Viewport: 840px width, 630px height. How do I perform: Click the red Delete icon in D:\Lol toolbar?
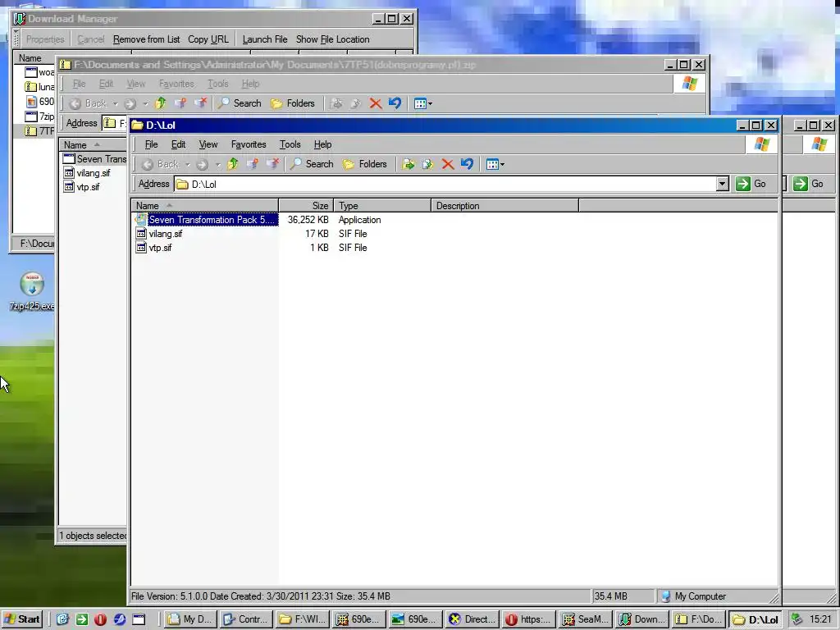pos(448,164)
